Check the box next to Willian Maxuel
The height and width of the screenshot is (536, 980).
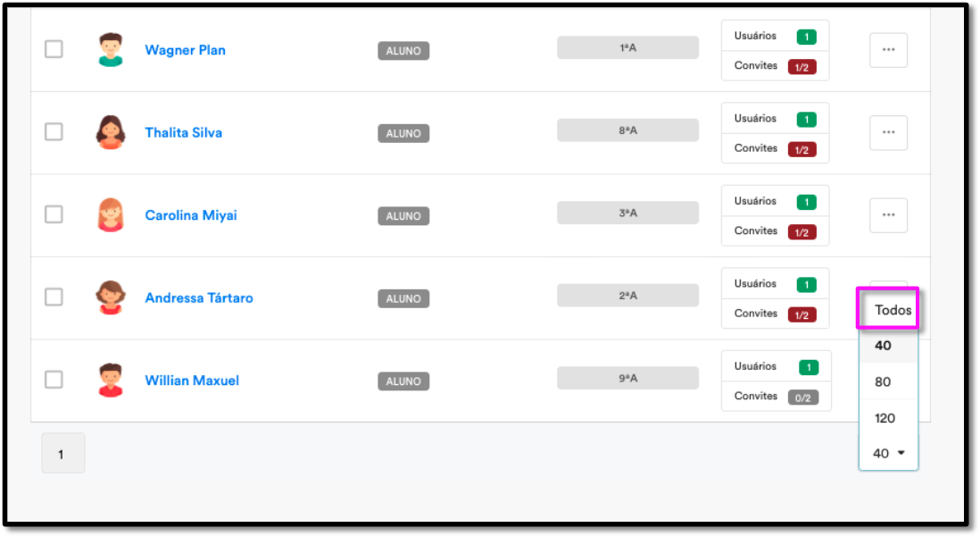click(x=54, y=380)
